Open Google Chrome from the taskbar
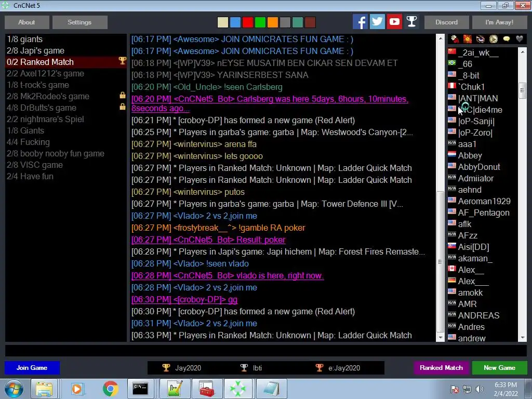 110,389
